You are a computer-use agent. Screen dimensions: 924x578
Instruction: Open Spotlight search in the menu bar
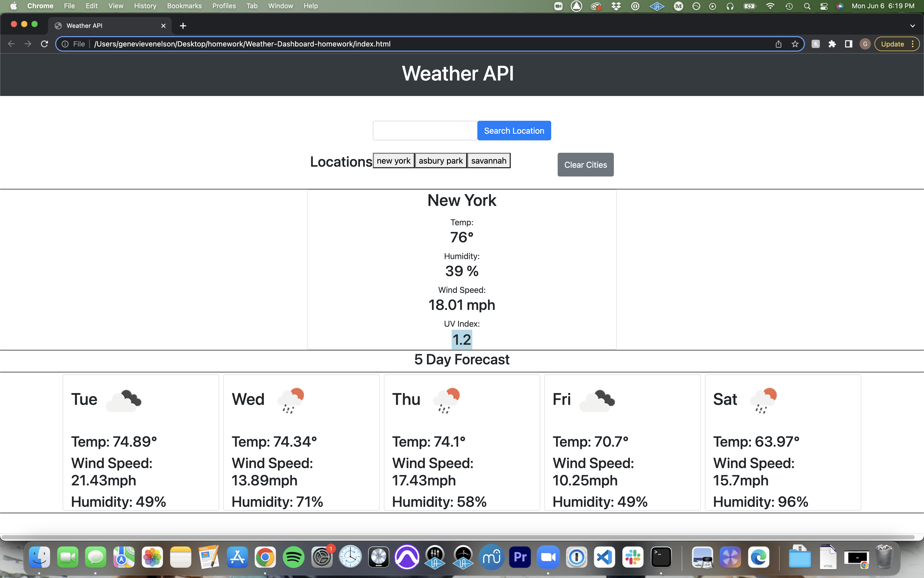click(807, 6)
